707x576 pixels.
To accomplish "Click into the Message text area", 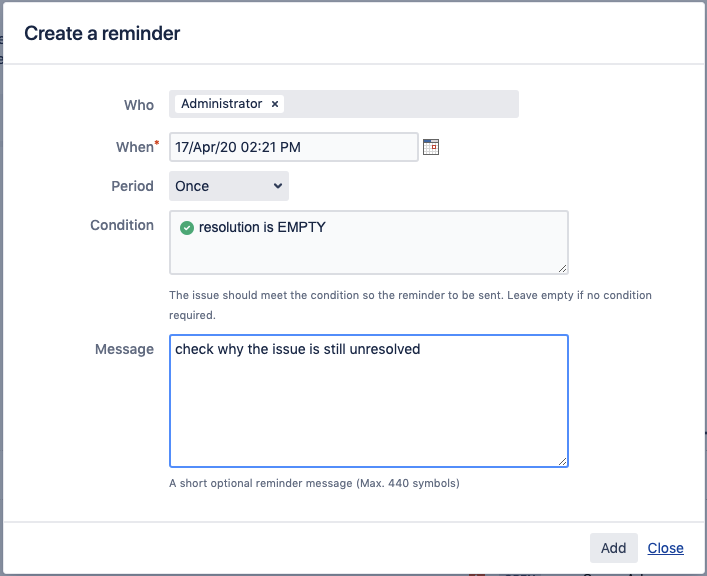I will [x=368, y=410].
